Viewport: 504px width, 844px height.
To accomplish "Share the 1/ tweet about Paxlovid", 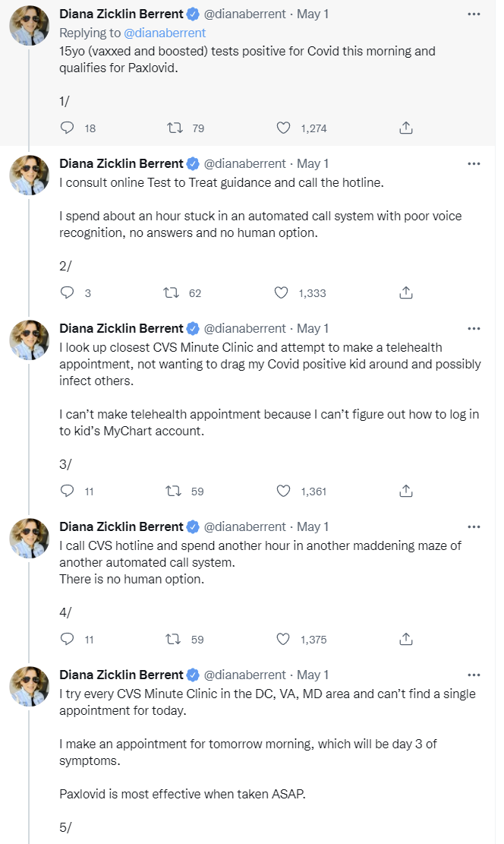I will click(406, 128).
